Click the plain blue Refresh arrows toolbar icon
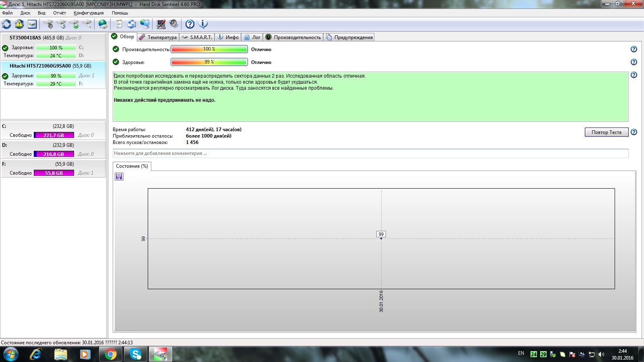This screenshot has height=362, width=644. click(x=6, y=24)
